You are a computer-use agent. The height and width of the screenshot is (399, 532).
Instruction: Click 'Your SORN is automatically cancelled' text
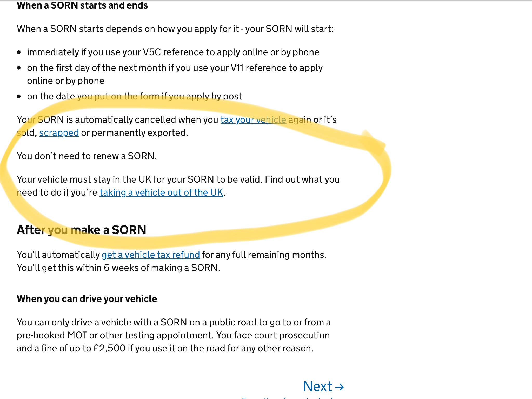pos(117,120)
